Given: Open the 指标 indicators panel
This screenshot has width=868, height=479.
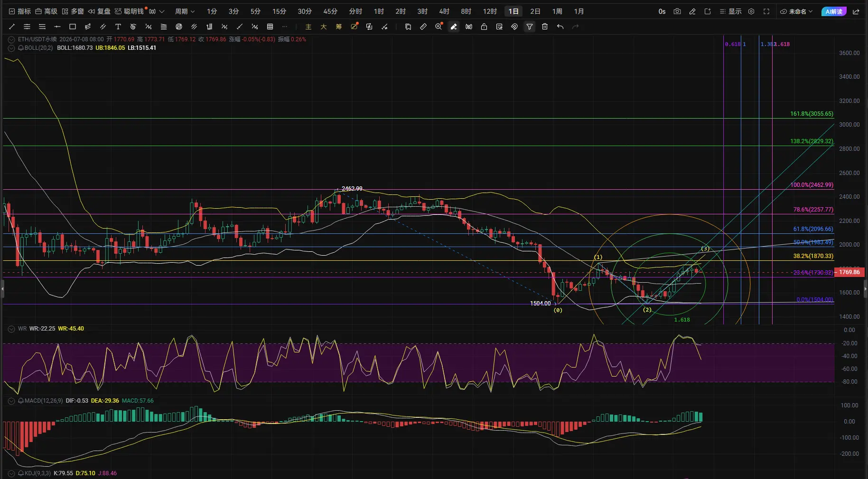Looking at the screenshot, I should pos(20,11).
